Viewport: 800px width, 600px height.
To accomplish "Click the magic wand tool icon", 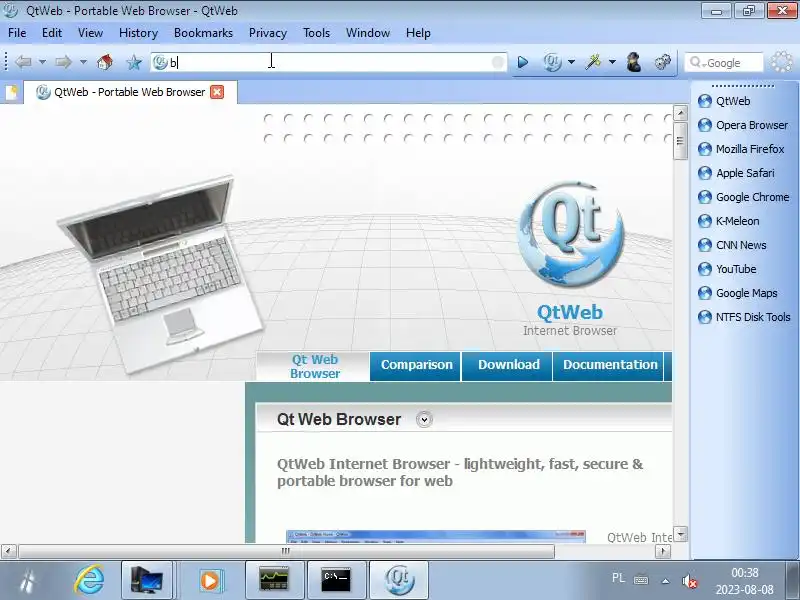I will 593,62.
